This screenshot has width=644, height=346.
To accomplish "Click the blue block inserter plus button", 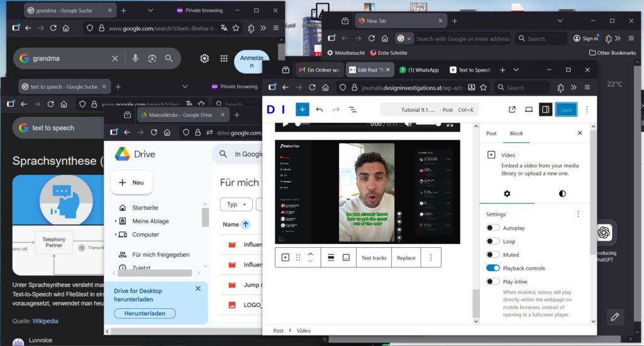I will click(x=303, y=109).
